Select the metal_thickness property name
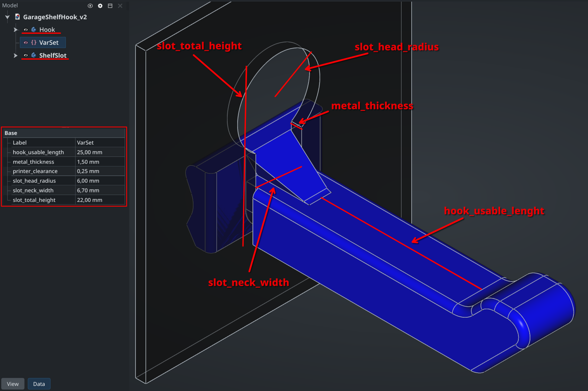The height and width of the screenshot is (391, 588). coord(33,162)
